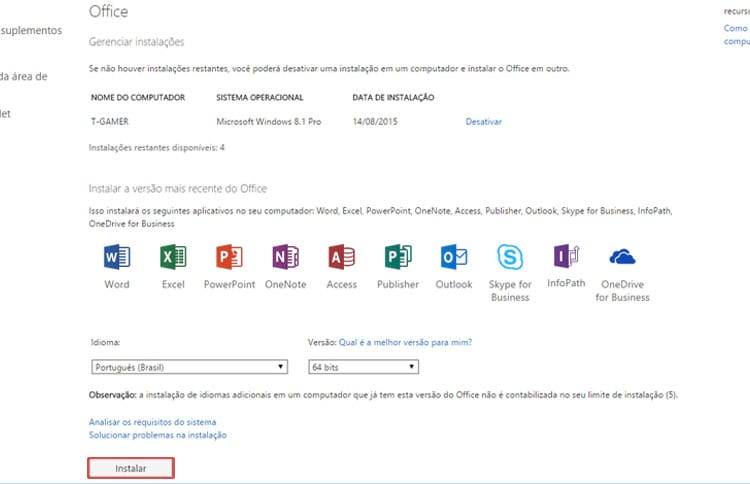The image size is (750, 484).
Task: Click the OneNote app icon
Action: [x=286, y=257]
